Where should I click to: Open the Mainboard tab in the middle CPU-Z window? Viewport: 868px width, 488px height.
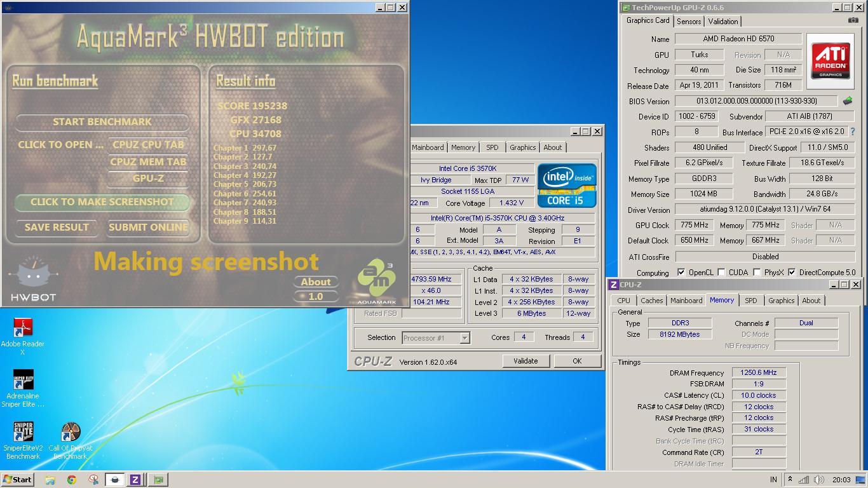point(428,147)
